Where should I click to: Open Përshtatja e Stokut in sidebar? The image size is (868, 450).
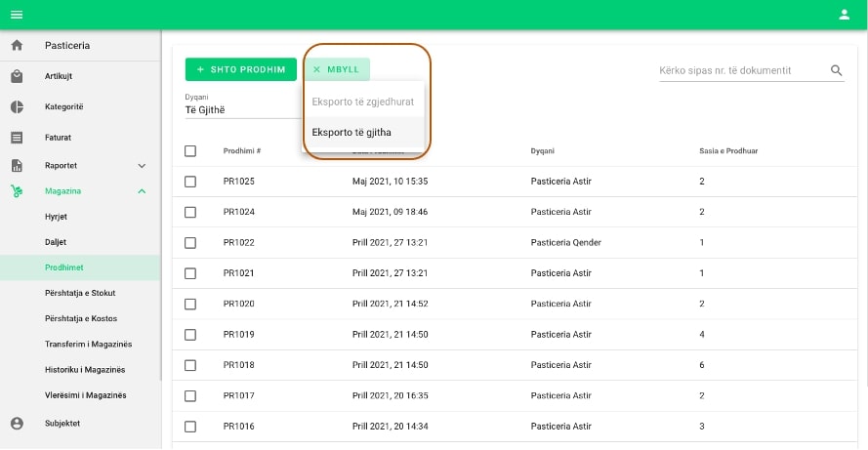87,292
